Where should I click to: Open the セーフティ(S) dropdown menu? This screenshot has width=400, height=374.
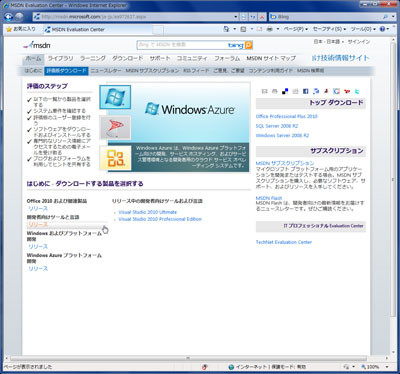(x=329, y=29)
